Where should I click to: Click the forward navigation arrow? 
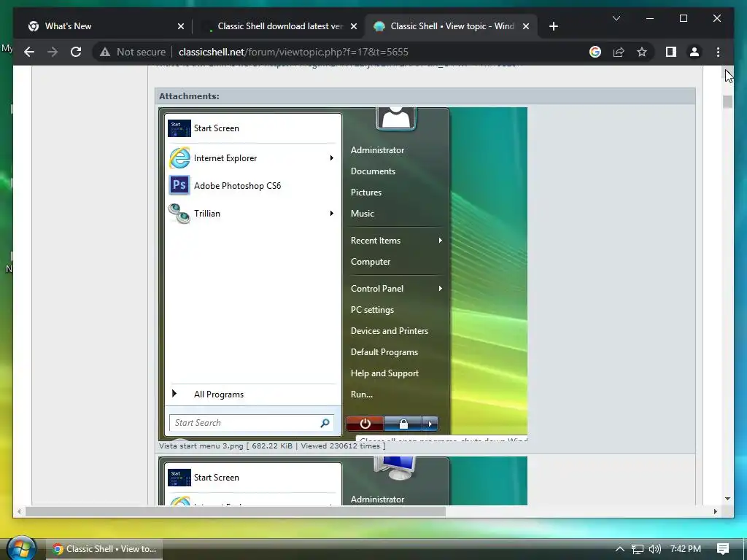tap(53, 52)
